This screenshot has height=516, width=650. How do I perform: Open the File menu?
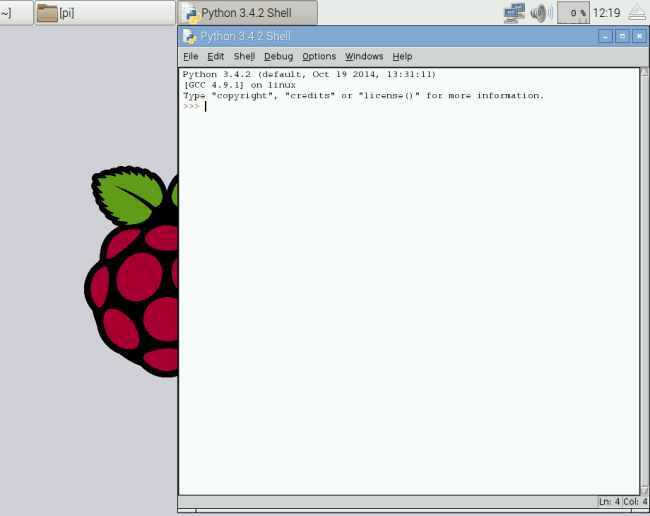pos(191,56)
